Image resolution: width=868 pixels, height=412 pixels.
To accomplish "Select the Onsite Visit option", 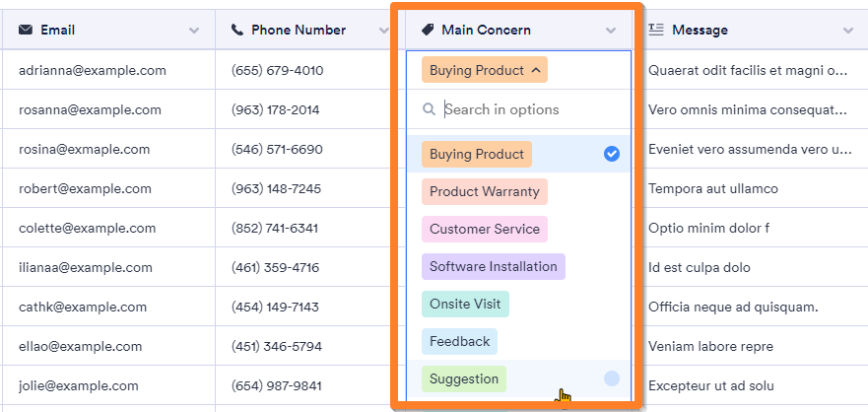I will point(465,304).
